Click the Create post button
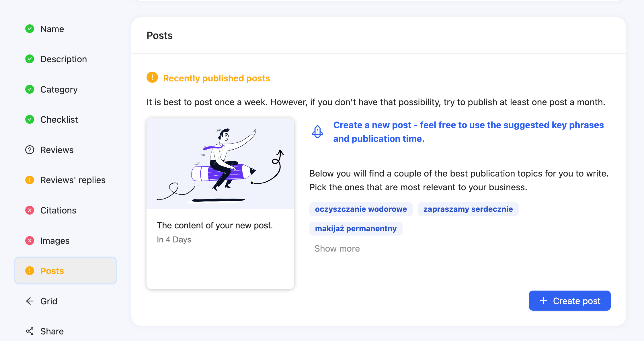The width and height of the screenshot is (644, 341). (570, 301)
